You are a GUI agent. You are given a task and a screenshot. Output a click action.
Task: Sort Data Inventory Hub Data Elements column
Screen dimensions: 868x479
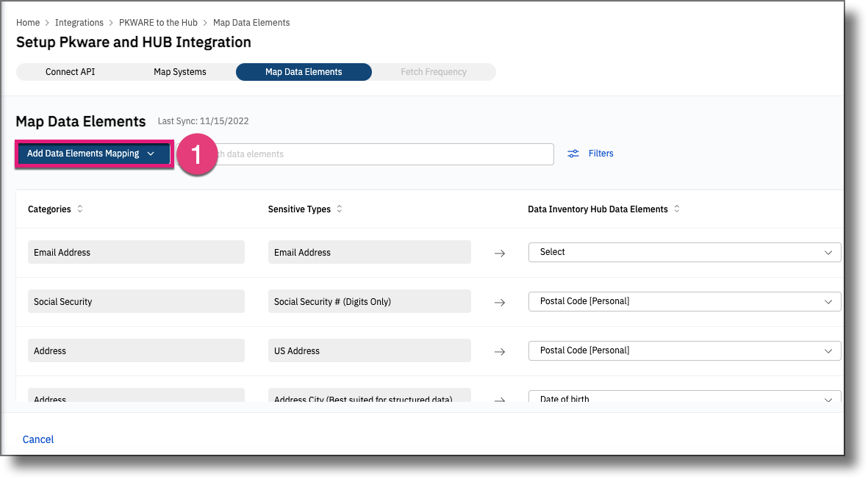click(677, 209)
